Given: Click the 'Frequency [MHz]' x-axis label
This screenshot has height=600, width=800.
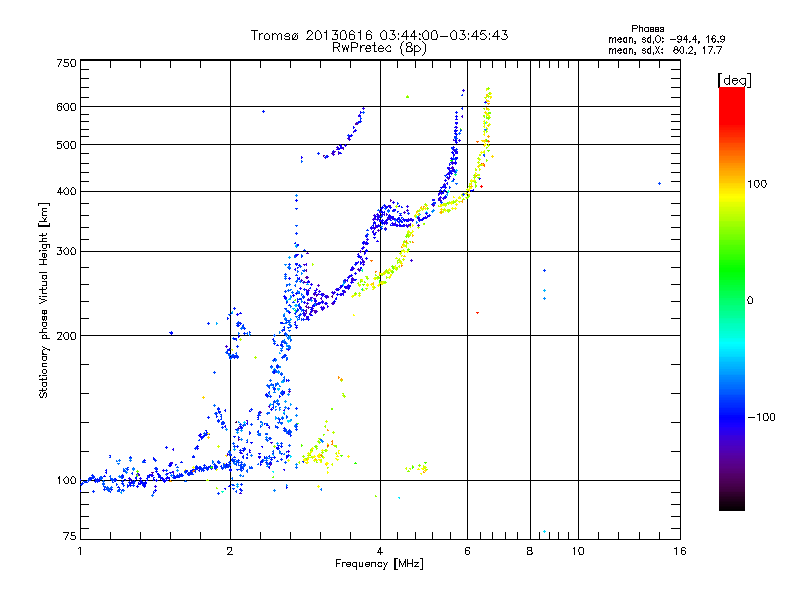Looking at the screenshot, I should point(379,564).
